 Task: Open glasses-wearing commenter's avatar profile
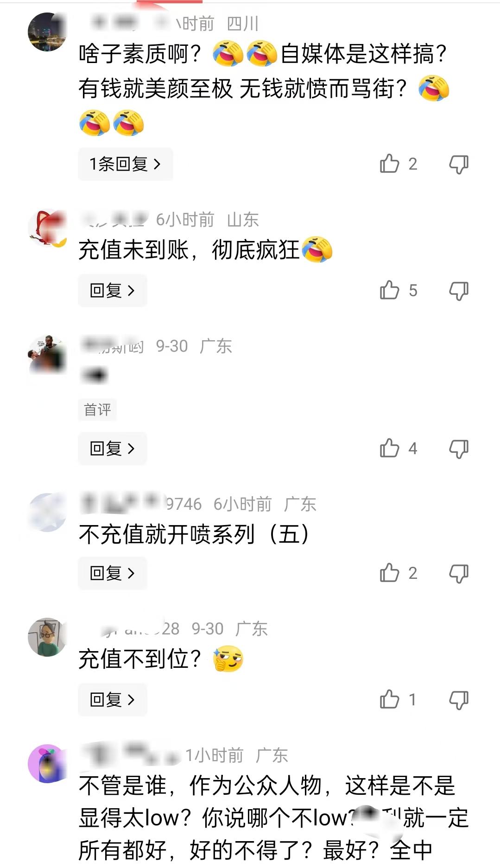47,637
